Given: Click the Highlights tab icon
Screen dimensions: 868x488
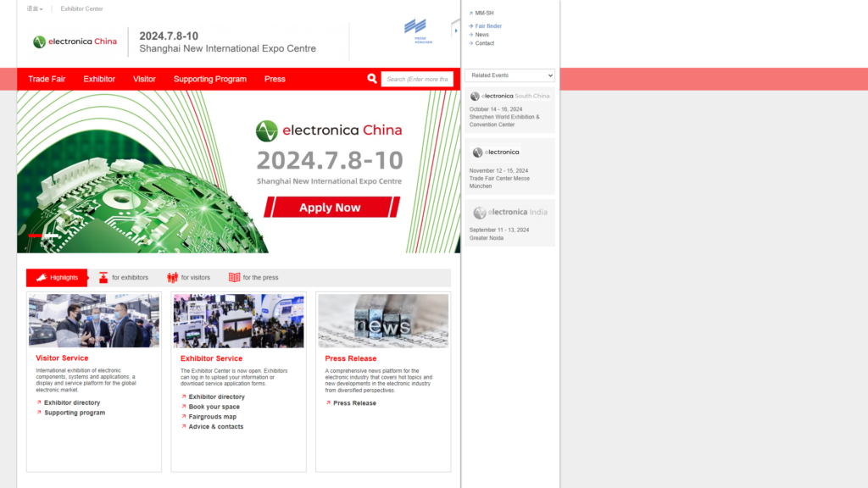Looking at the screenshot, I should click(42, 278).
